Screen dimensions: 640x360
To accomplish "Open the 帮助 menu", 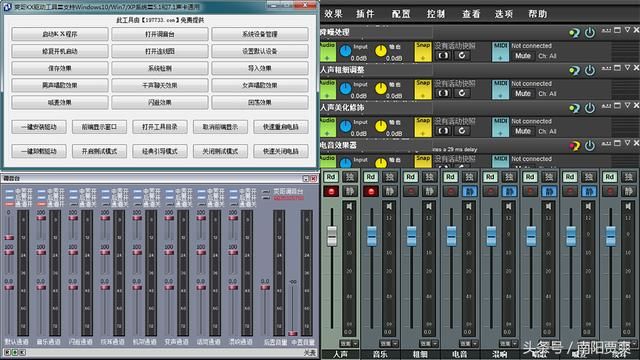I will pyautogui.click(x=538, y=14).
